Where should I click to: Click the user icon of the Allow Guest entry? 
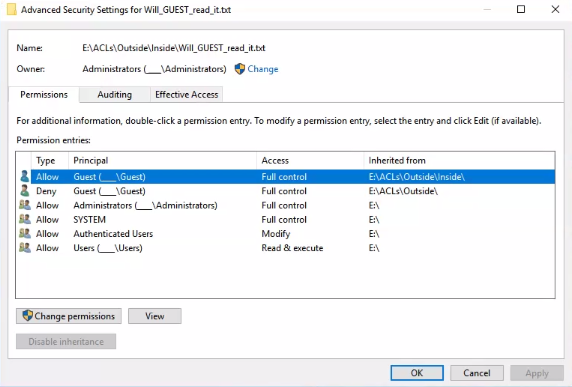(24, 176)
